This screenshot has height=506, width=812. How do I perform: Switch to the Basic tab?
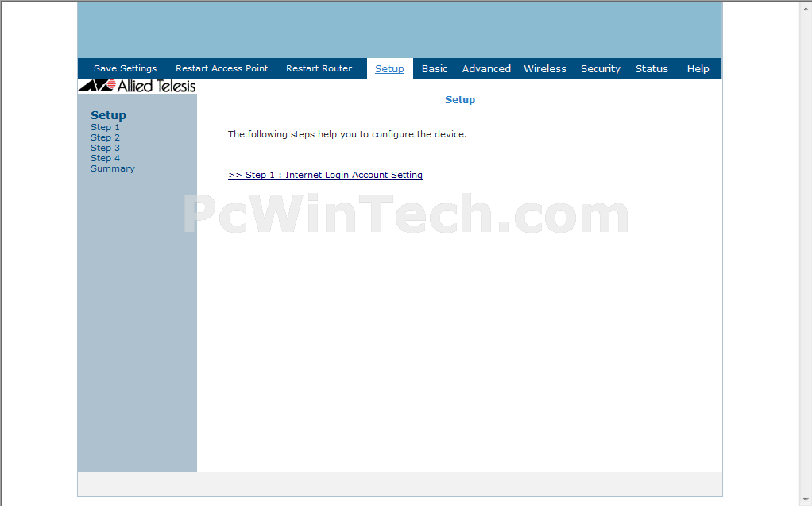(435, 69)
